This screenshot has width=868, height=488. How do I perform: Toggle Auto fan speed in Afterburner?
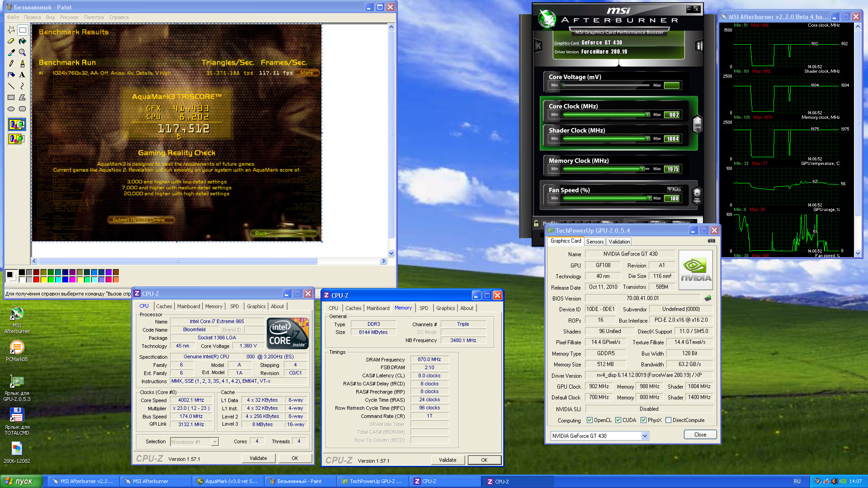(x=675, y=190)
